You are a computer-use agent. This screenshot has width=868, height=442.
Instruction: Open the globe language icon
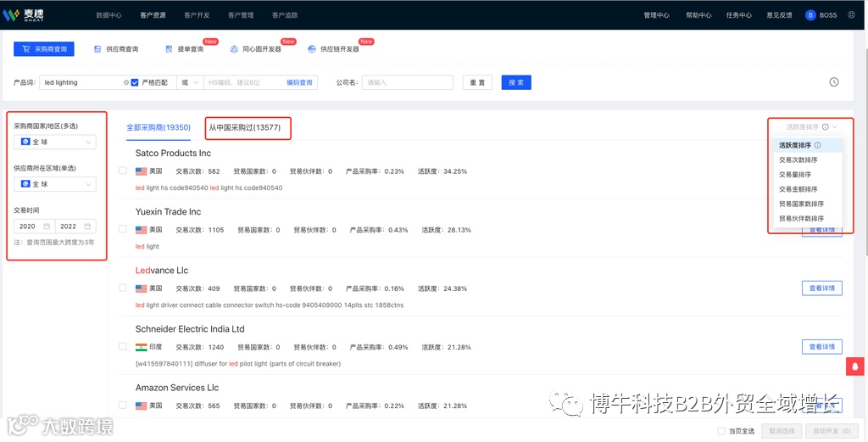pyautogui.click(x=851, y=15)
